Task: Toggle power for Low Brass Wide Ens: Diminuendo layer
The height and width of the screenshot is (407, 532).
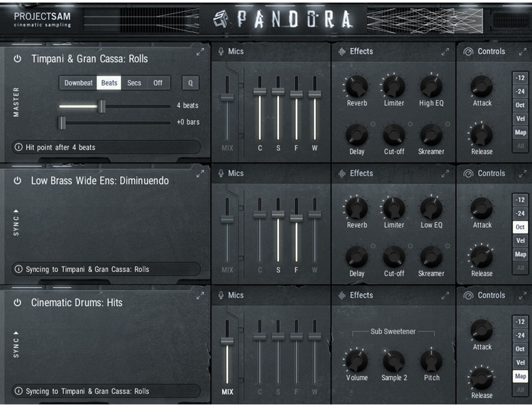Action: point(17,181)
